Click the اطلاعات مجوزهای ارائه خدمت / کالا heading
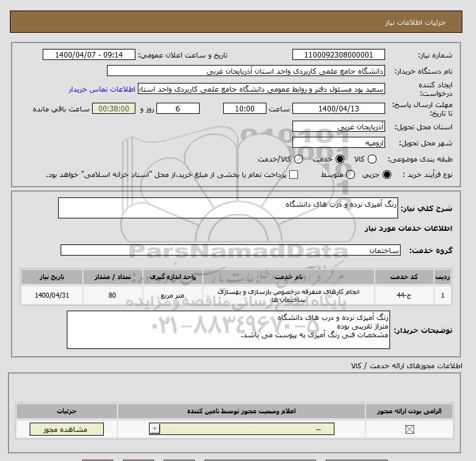Screen dimensions: 476x461 [x=407, y=366]
